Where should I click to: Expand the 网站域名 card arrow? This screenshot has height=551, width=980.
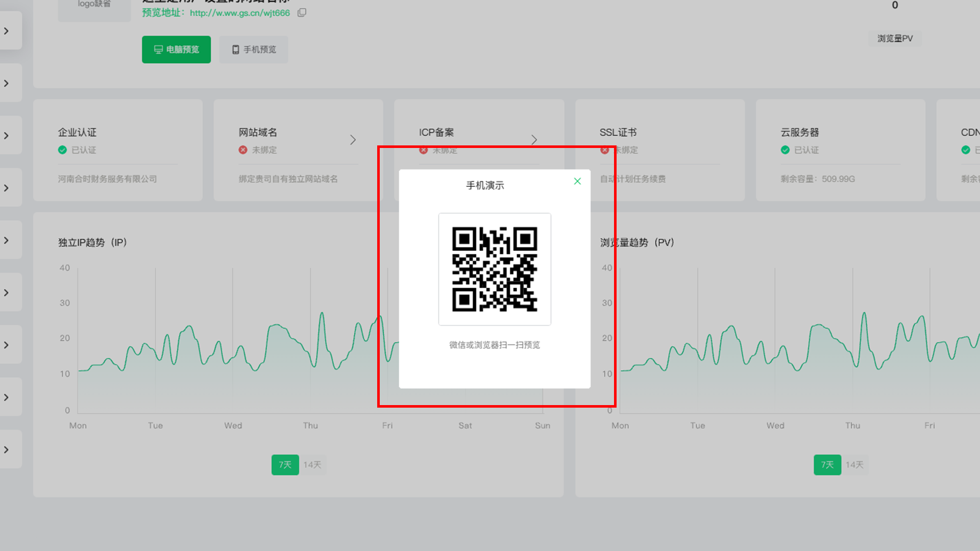(353, 140)
